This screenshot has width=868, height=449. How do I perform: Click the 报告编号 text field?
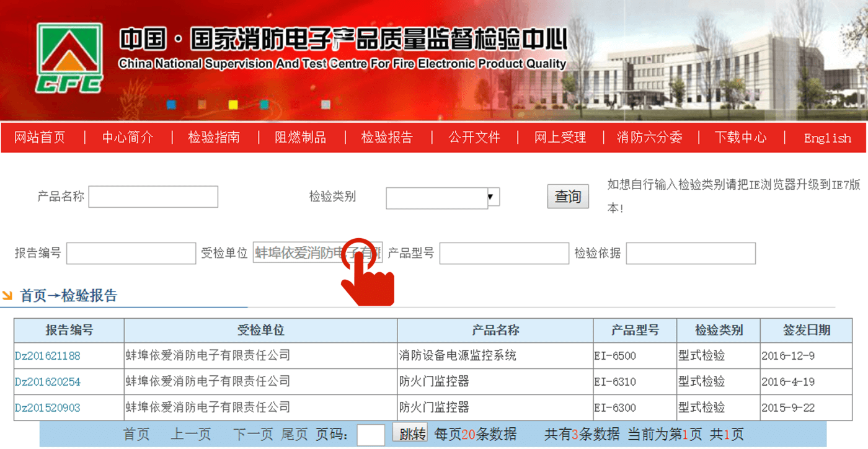tap(131, 253)
